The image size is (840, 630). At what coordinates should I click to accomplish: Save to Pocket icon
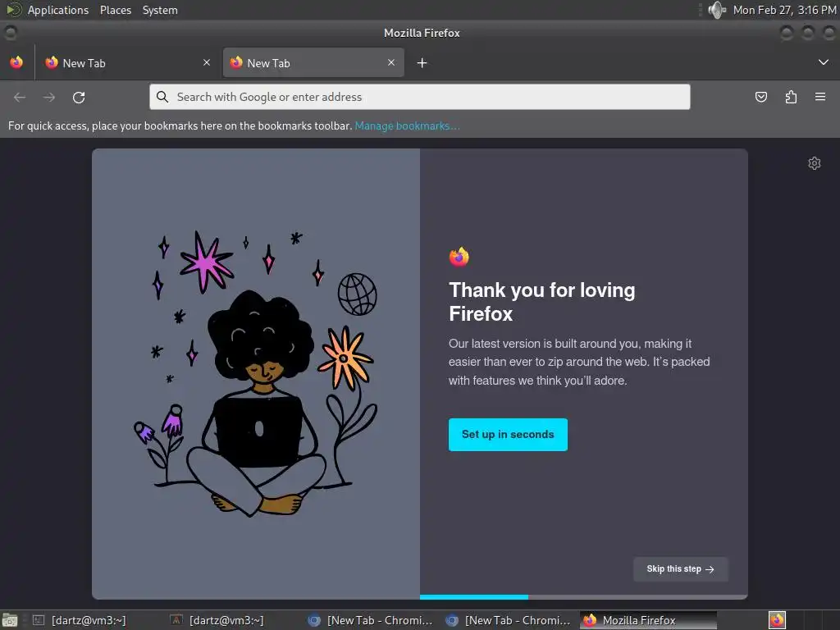(761, 97)
